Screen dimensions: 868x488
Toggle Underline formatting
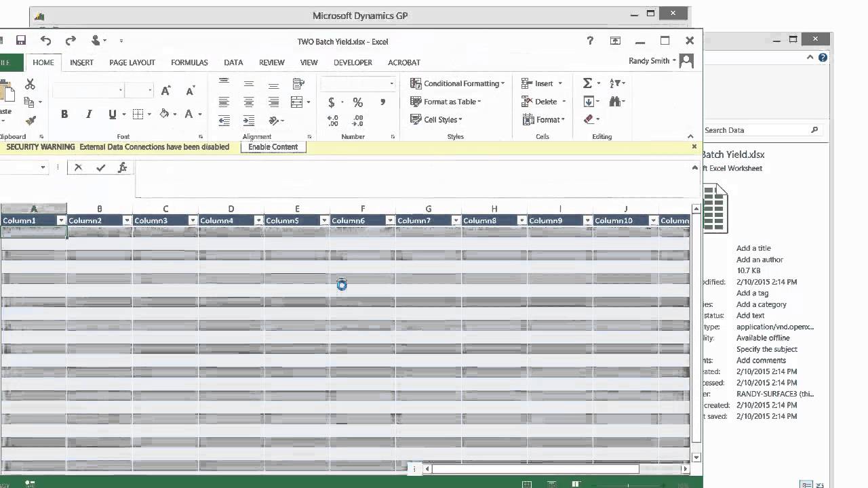click(112, 115)
